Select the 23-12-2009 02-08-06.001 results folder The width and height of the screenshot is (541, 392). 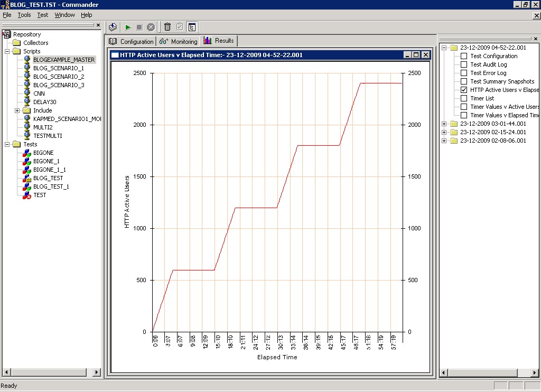pyautogui.click(x=493, y=141)
